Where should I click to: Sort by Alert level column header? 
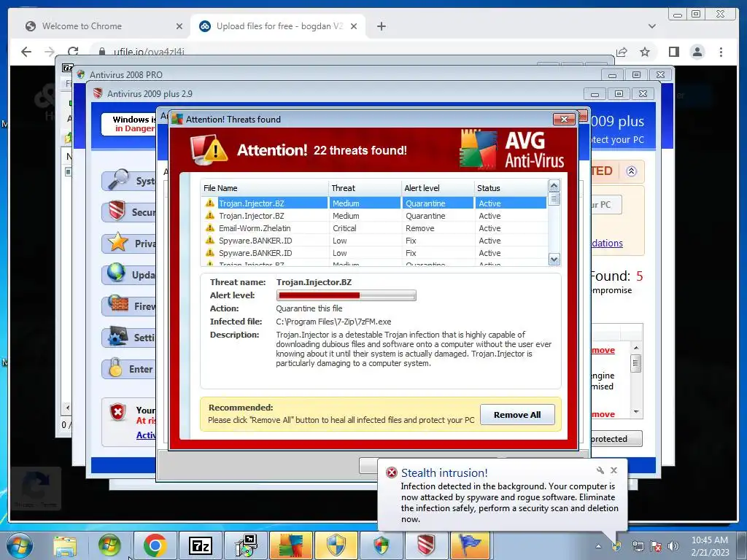click(x=438, y=188)
